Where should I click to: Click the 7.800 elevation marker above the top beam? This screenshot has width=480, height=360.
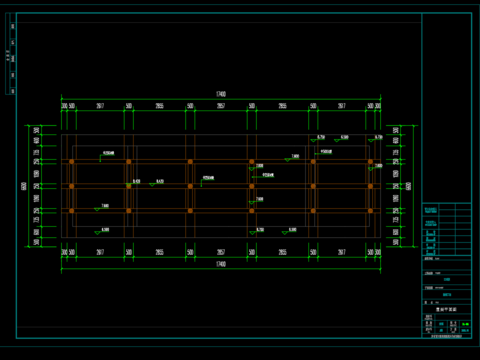[292, 158]
